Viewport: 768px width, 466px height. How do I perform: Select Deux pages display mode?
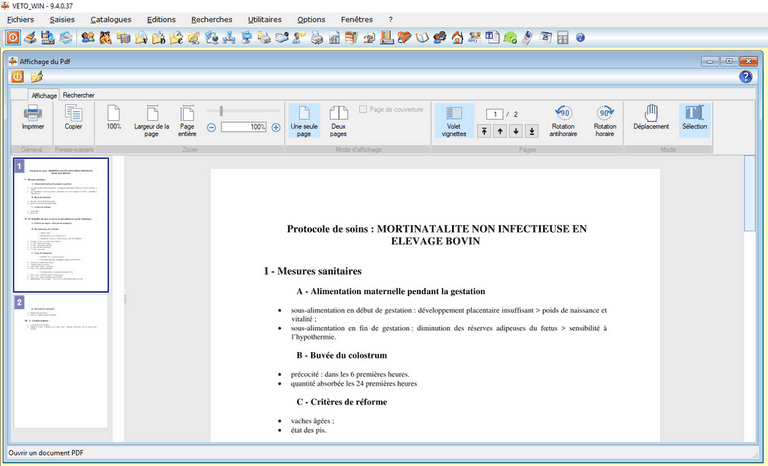338,121
